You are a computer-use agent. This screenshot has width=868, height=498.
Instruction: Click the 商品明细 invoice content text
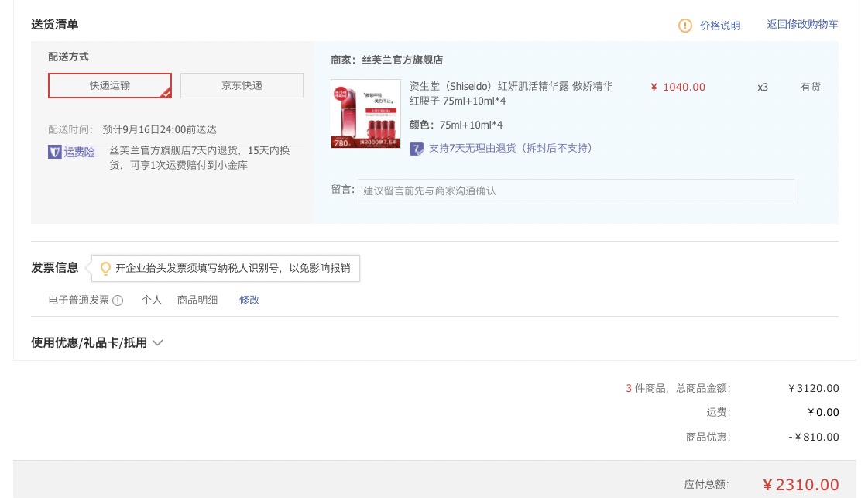coord(197,300)
